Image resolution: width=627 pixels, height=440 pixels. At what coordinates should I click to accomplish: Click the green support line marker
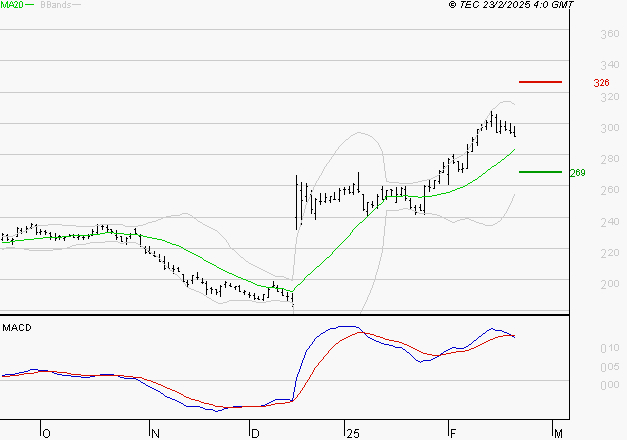coord(540,172)
